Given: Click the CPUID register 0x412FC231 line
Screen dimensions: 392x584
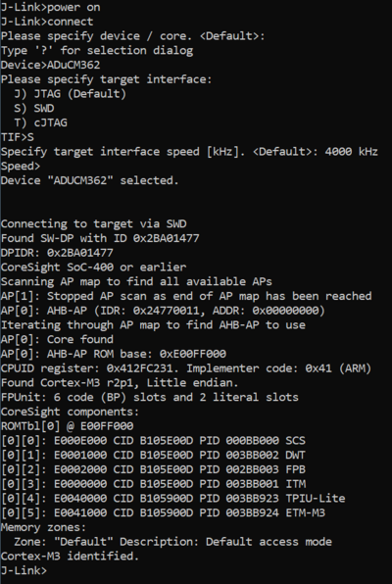Looking at the screenshot, I should pos(186,368).
